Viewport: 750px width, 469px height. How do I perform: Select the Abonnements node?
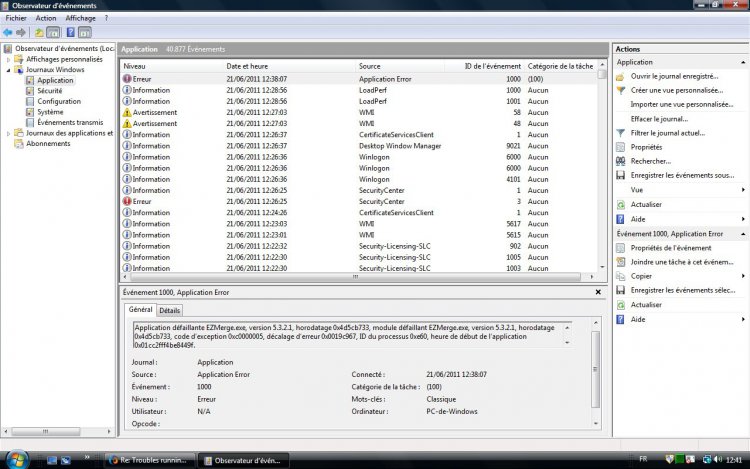[48, 143]
